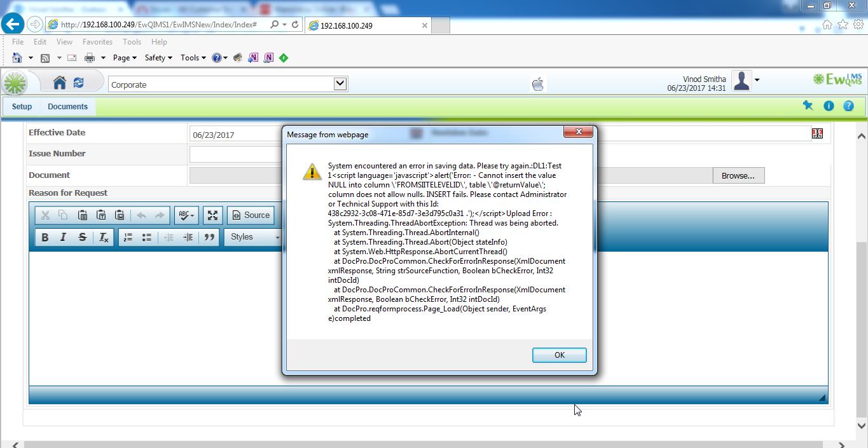
Task: Click the Redo arrow in editor
Action: click(160, 215)
